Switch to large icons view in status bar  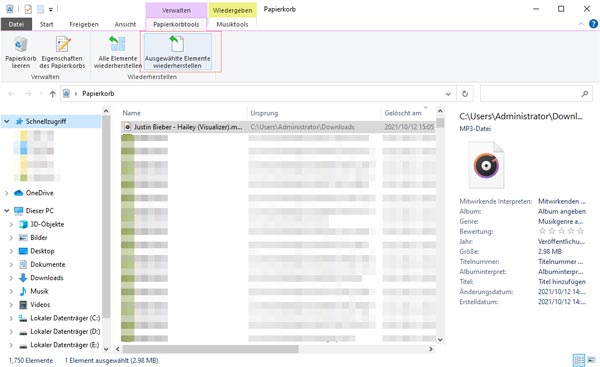pos(592,360)
